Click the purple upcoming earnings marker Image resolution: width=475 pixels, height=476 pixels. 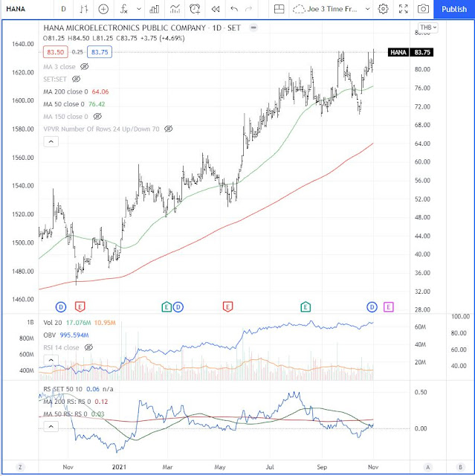(389, 307)
